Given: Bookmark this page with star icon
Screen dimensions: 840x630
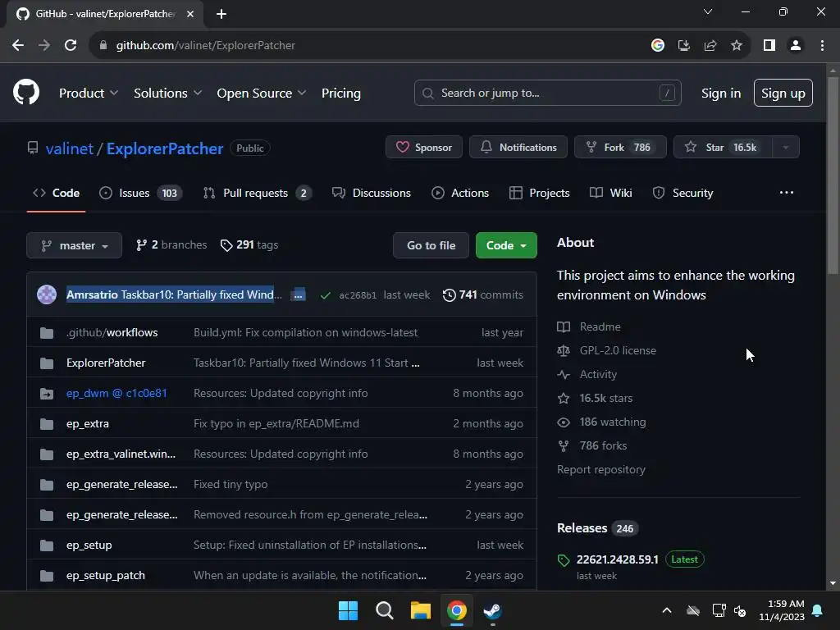Looking at the screenshot, I should point(736,46).
